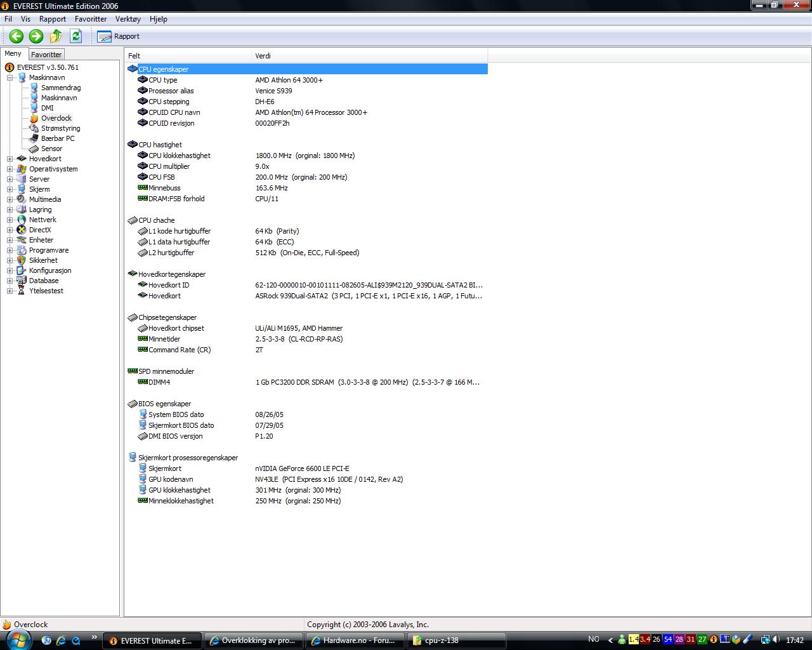812x650 pixels.
Task: Expand the Operativsystem tree node
Action: (x=10, y=169)
